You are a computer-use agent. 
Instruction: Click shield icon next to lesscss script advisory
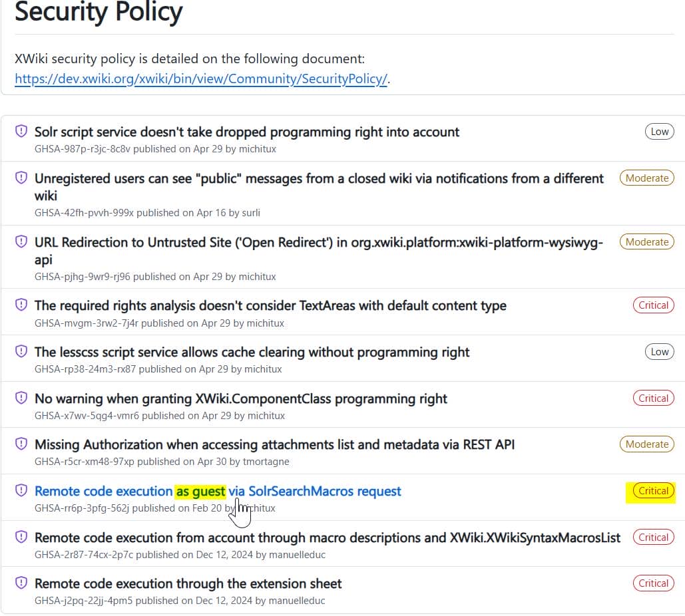click(x=21, y=352)
